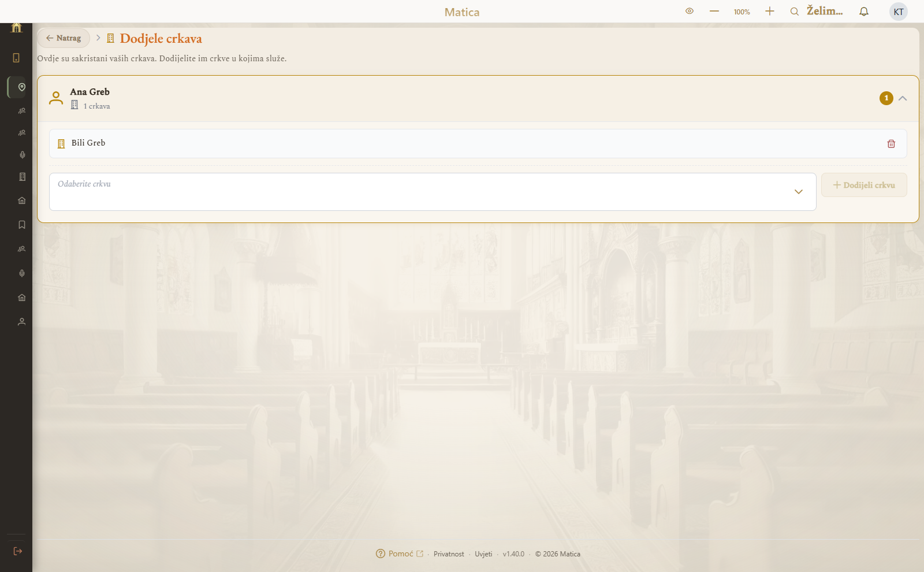Viewport: 924px width, 572px height.
Task: Open the notifications bell
Action: point(864,12)
